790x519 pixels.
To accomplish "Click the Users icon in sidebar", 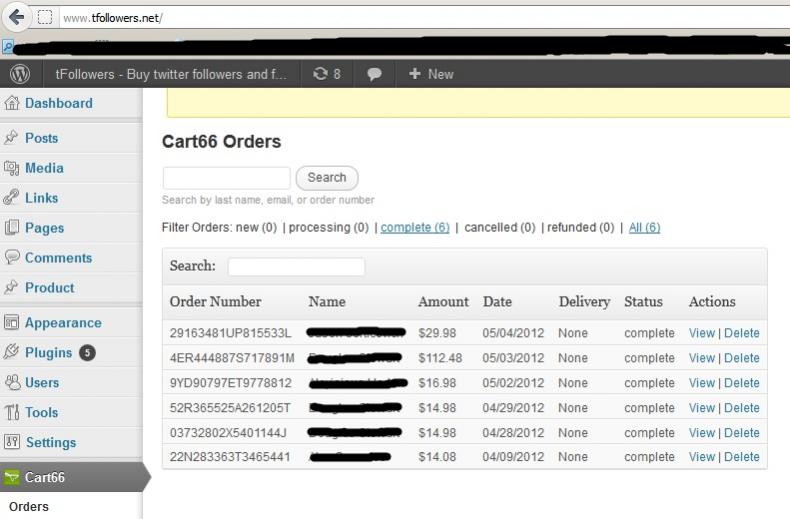I will click(x=12, y=382).
